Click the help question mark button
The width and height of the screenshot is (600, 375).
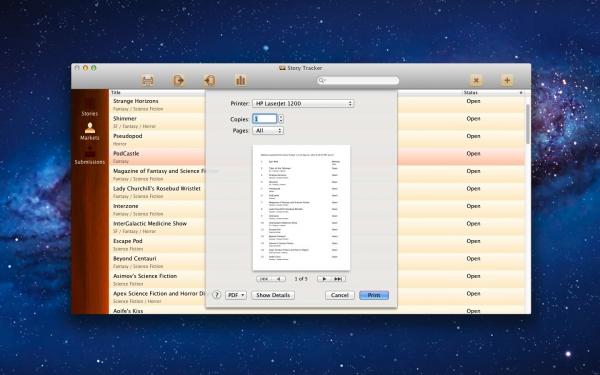pyautogui.click(x=217, y=295)
